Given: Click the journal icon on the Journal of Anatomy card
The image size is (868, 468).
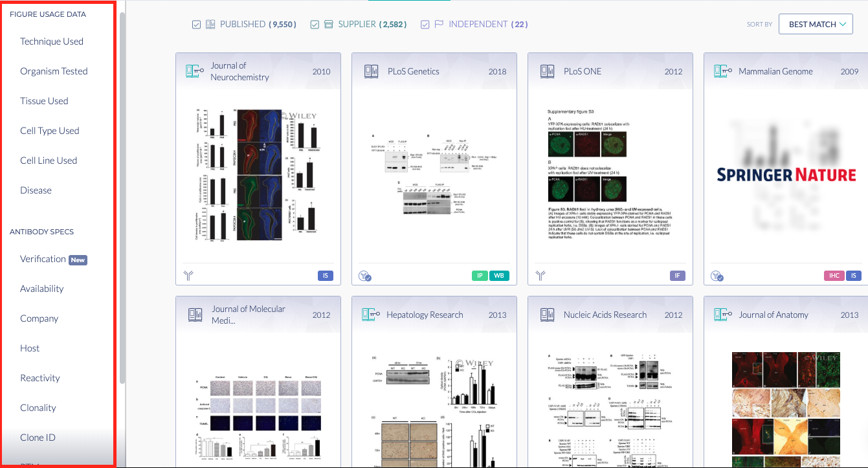Looking at the screenshot, I should (723, 315).
